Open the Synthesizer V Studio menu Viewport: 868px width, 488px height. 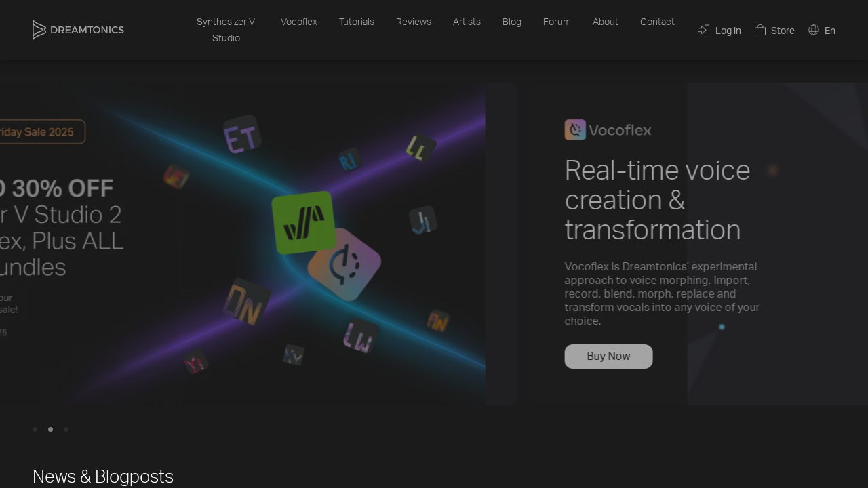click(226, 30)
